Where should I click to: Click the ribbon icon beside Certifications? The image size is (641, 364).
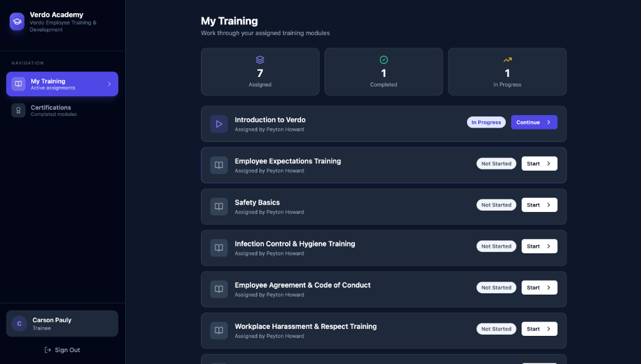click(x=18, y=110)
